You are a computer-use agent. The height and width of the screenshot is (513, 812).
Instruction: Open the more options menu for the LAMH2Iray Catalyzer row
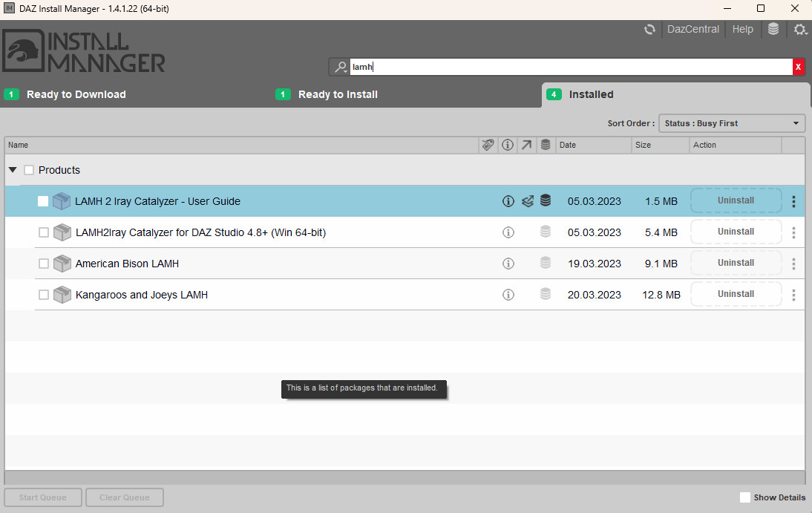pos(793,232)
